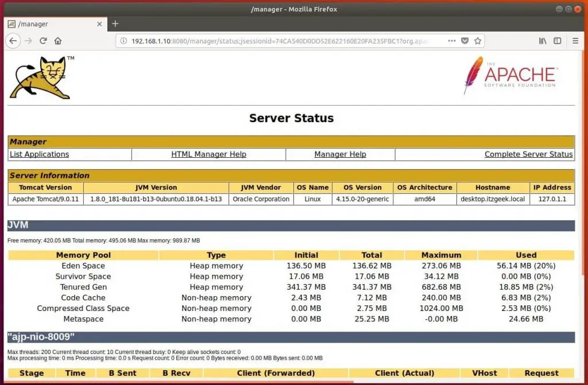Bookmark this page with the star
Image resolution: width=588 pixels, height=385 pixels.
coord(477,41)
